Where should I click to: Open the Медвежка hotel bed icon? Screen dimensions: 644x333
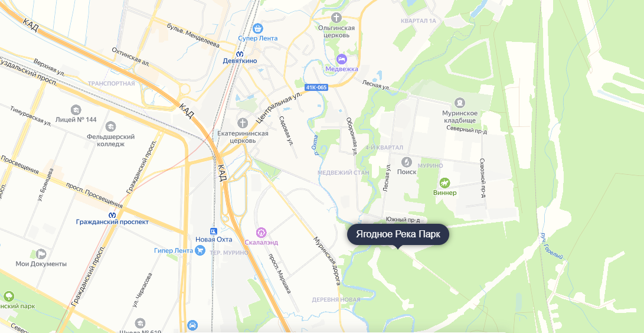pos(342,59)
